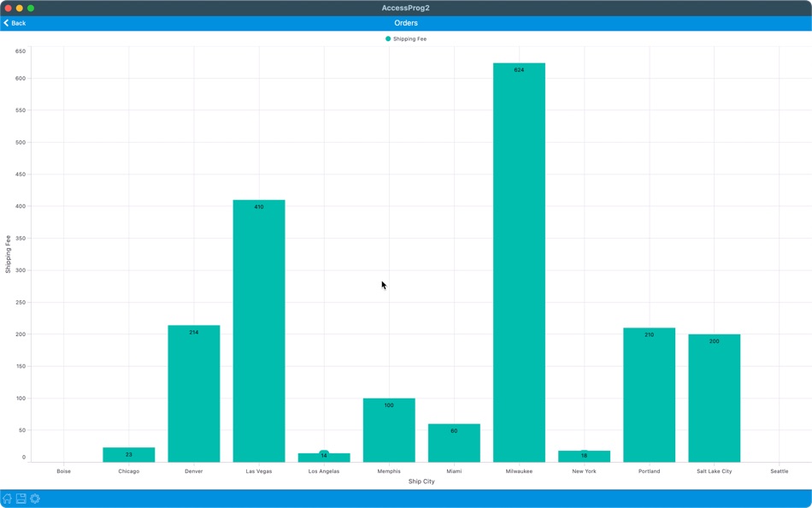Go back using the Back label

coord(19,23)
